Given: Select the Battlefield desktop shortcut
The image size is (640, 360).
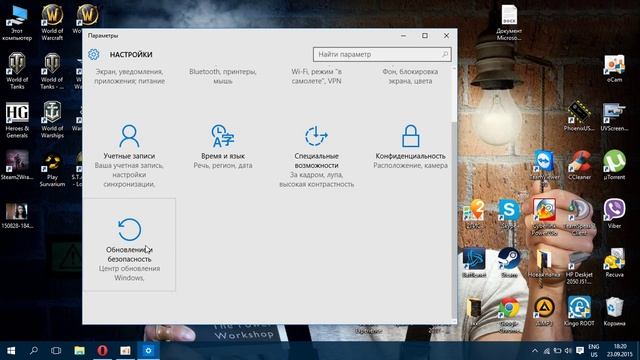Looking at the screenshot, I should pos(474,262).
